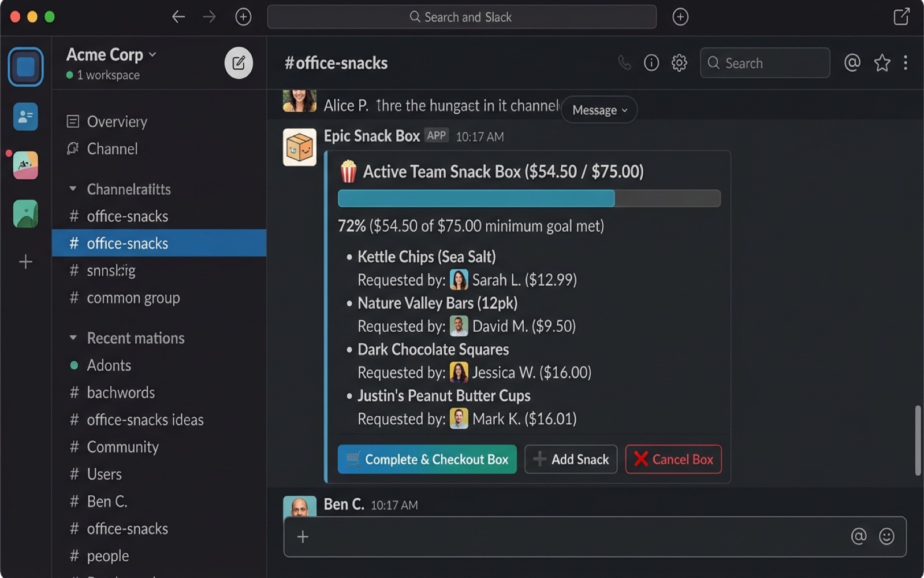Go back with the left arrow
The height and width of the screenshot is (578, 924).
click(x=178, y=17)
